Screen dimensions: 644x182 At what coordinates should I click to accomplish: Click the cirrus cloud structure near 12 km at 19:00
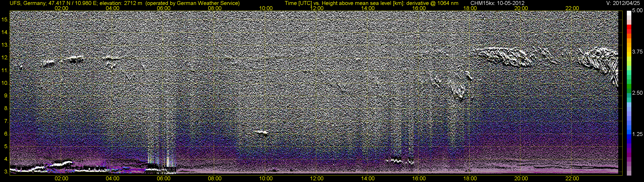point(505,57)
